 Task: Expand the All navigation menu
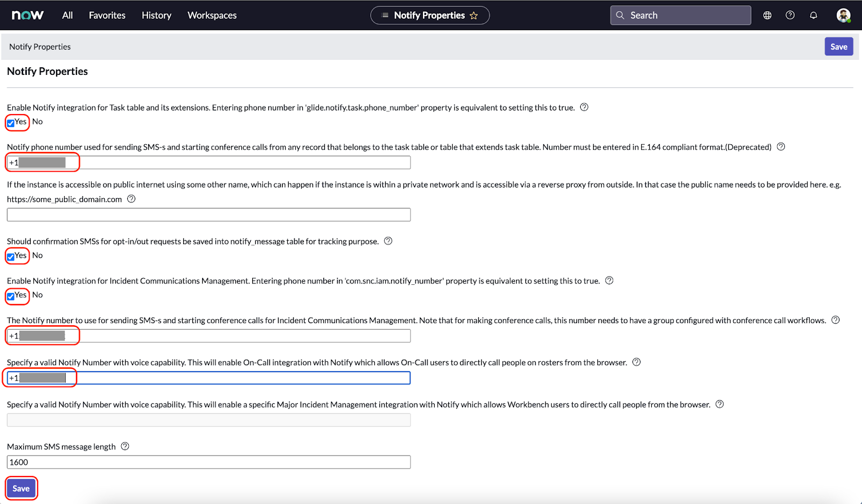coord(67,15)
